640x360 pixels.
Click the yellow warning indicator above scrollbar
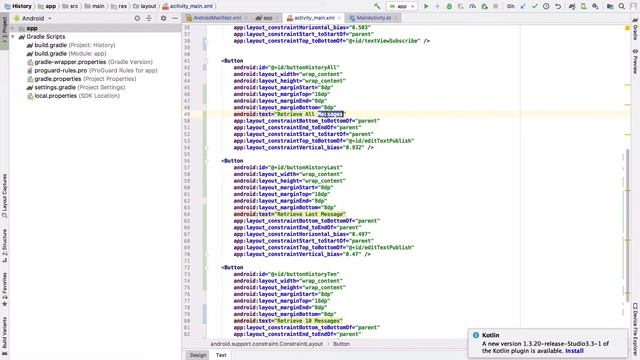627,28
